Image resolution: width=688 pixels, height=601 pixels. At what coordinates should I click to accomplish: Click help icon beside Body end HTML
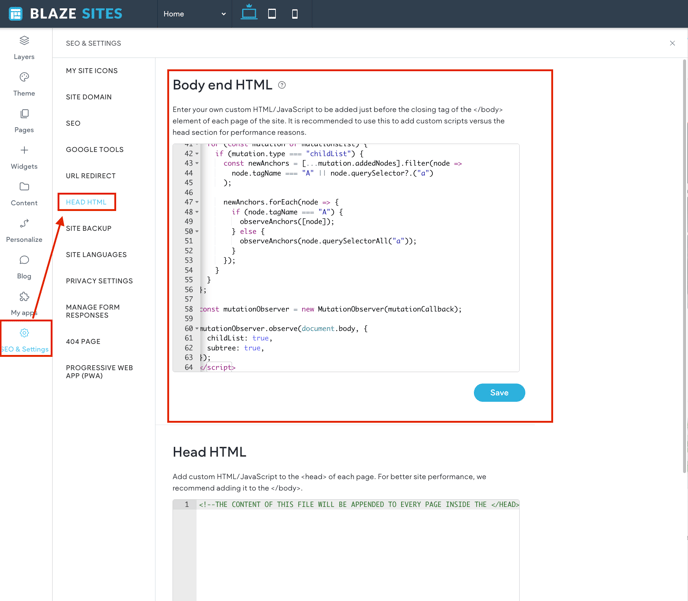[x=282, y=86]
